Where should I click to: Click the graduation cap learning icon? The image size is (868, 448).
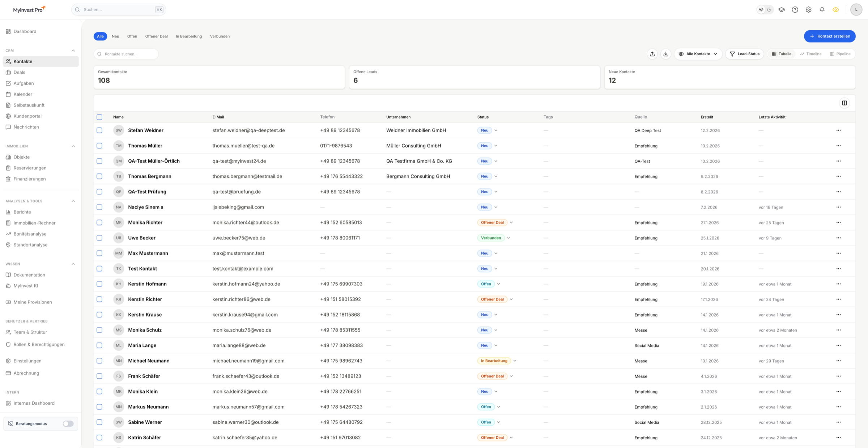782,9
